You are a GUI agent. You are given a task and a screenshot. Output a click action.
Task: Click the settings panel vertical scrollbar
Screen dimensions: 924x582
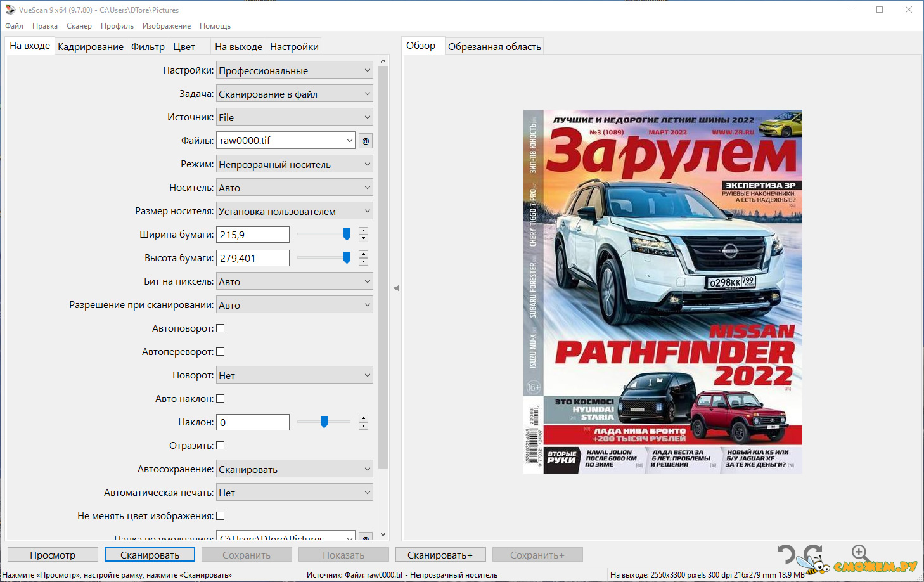[x=383, y=268]
